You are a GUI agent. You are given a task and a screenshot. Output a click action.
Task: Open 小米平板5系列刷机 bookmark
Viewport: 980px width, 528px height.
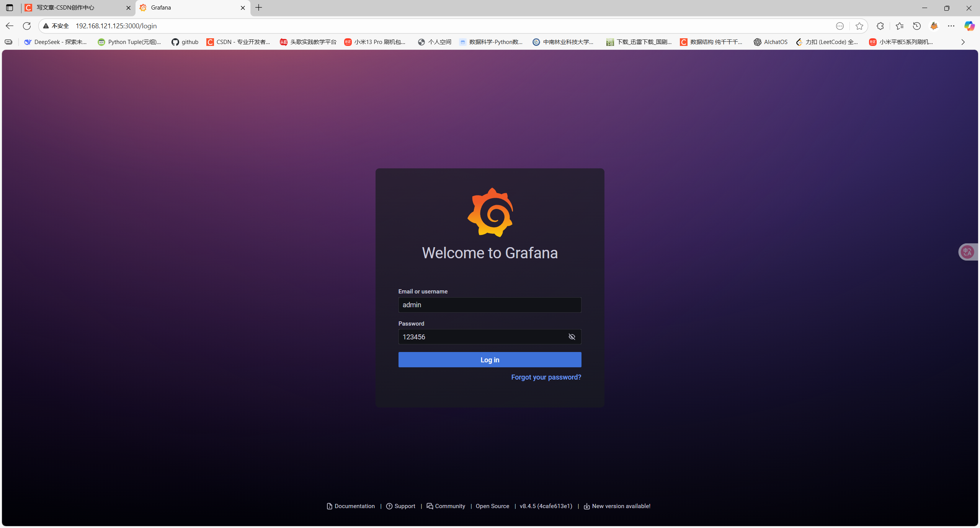pyautogui.click(x=901, y=42)
